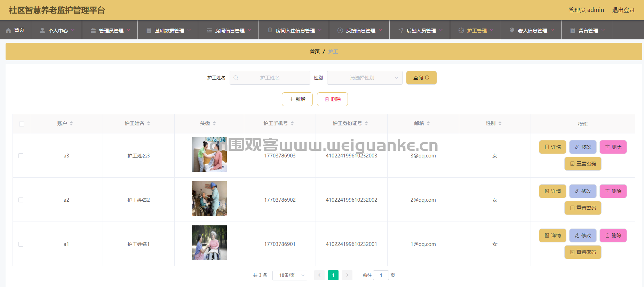The image size is (644, 302).
Task: Click sort arrows beside 护工手机号 column
Action: pyautogui.click(x=292, y=123)
